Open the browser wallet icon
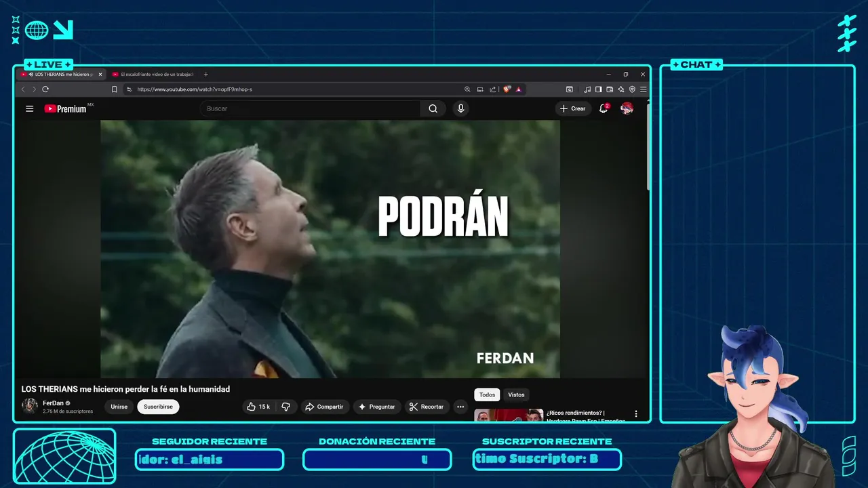This screenshot has height=488, width=868. [610, 89]
